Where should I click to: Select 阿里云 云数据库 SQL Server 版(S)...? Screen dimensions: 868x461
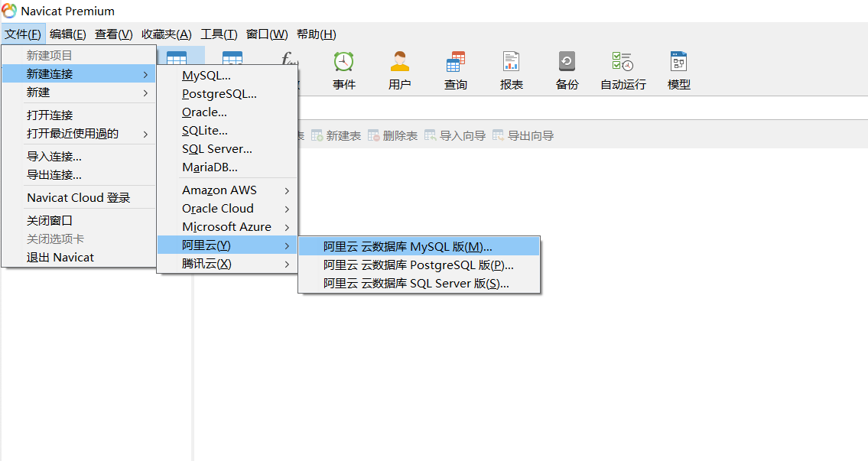pos(419,284)
